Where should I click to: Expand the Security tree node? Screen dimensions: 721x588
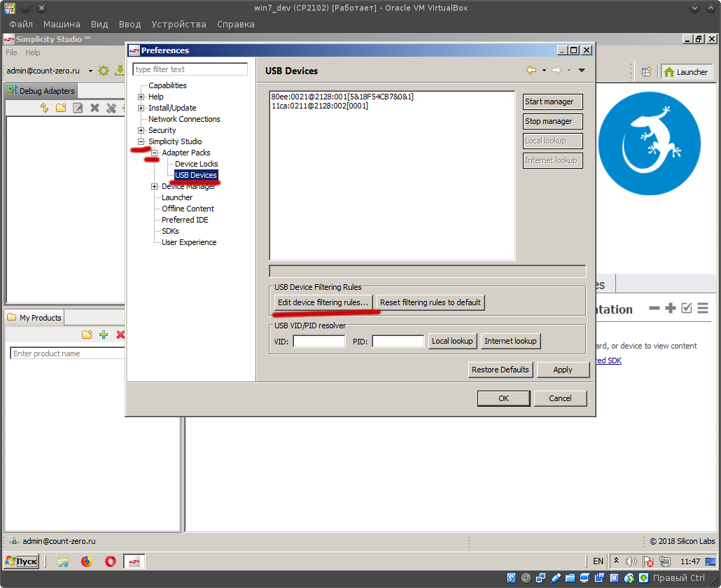coord(141,131)
